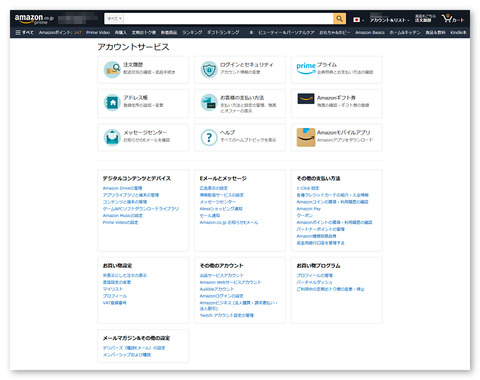Click the Japan flag language icon
480x380 pixels.
point(357,20)
